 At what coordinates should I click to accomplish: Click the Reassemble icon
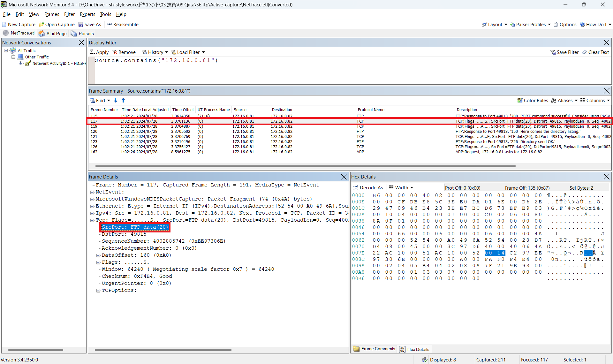(110, 25)
